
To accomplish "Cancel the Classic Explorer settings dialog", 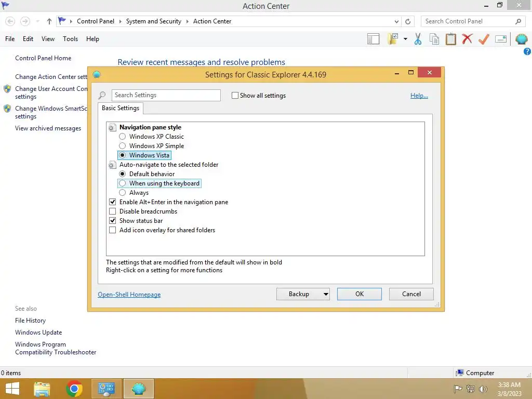I will 411,294.
